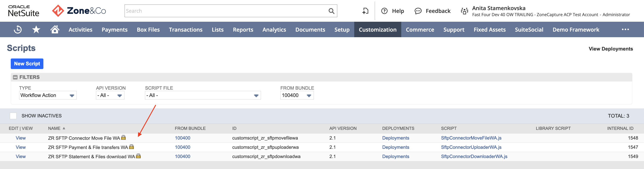Open the Script File dropdown

[203, 95]
